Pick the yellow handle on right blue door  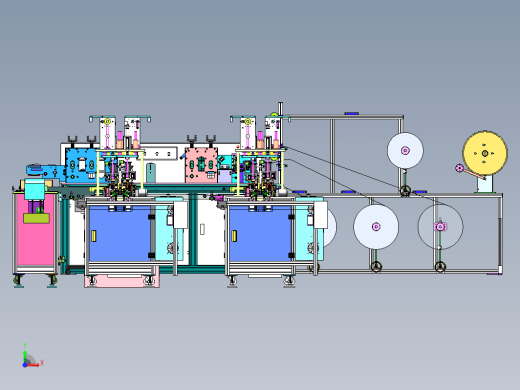(234, 236)
